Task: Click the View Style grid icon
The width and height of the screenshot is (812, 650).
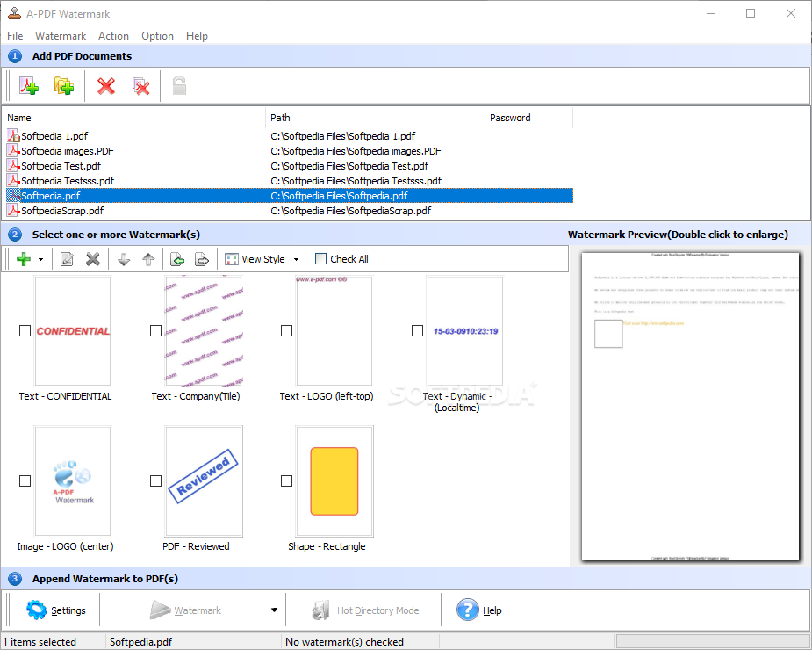Action: tap(232, 259)
